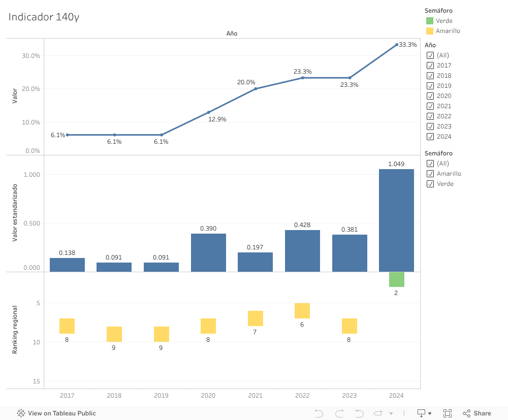The width and height of the screenshot is (508, 420).
Task: Click the Share icon in the toolbar
Action: click(467, 413)
